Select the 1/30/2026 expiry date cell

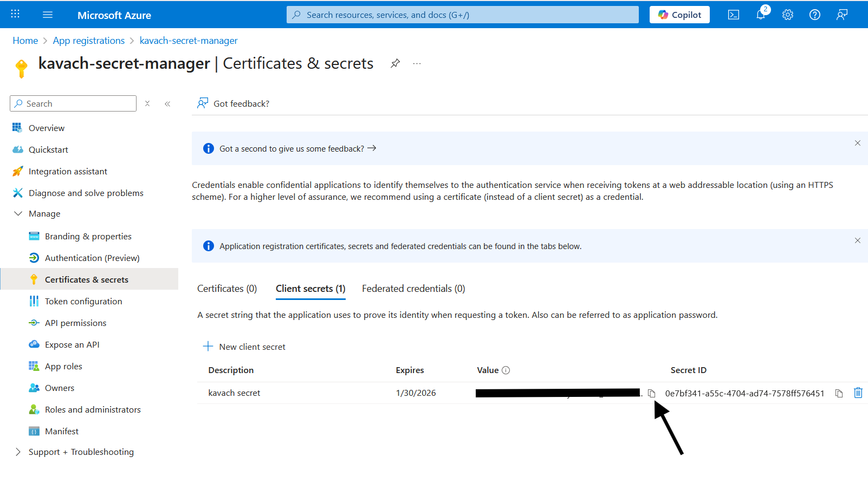(416, 393)
